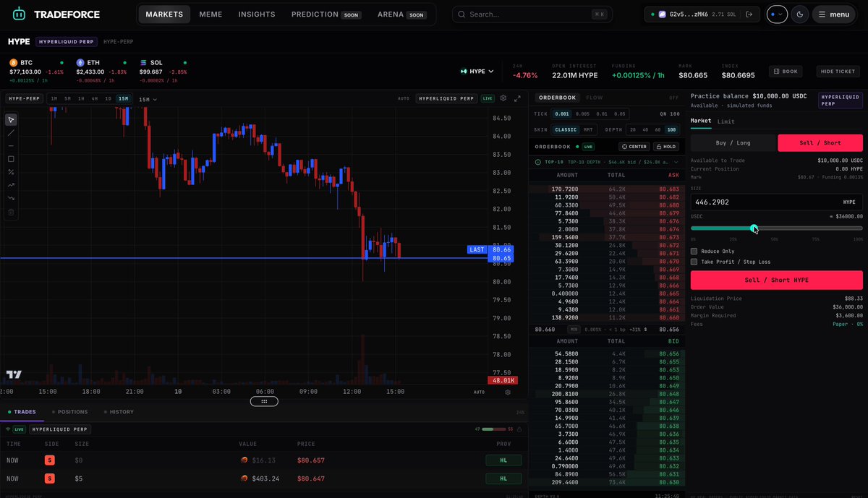Select the percent measure tool
Screen dimensions: 868x498
pos(11,172)
